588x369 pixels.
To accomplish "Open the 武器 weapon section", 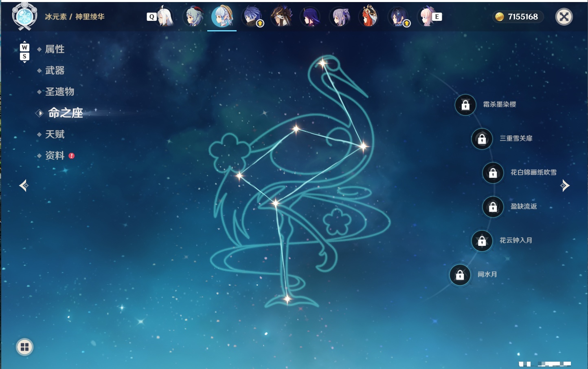I will (55, 71).
